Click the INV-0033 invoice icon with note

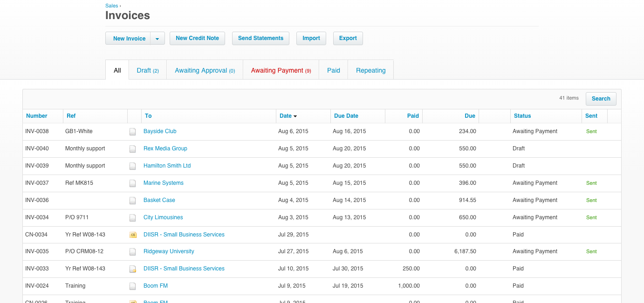coord(133,269)
